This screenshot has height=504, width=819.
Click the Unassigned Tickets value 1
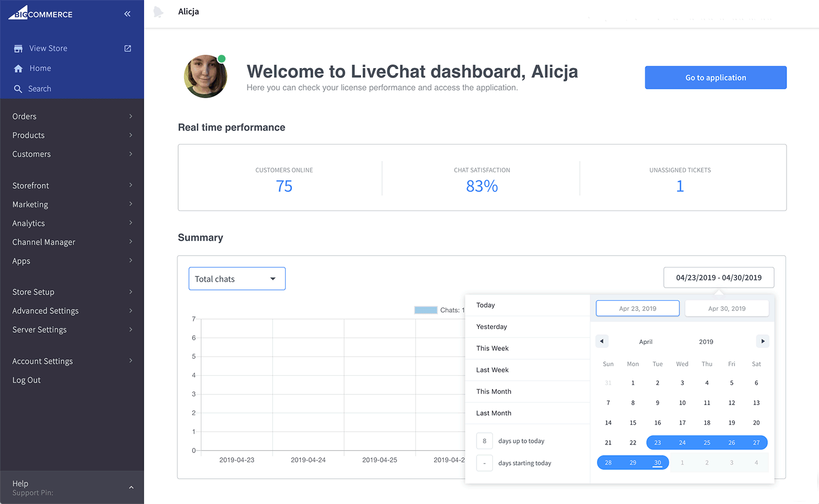[x=680, y=186]
